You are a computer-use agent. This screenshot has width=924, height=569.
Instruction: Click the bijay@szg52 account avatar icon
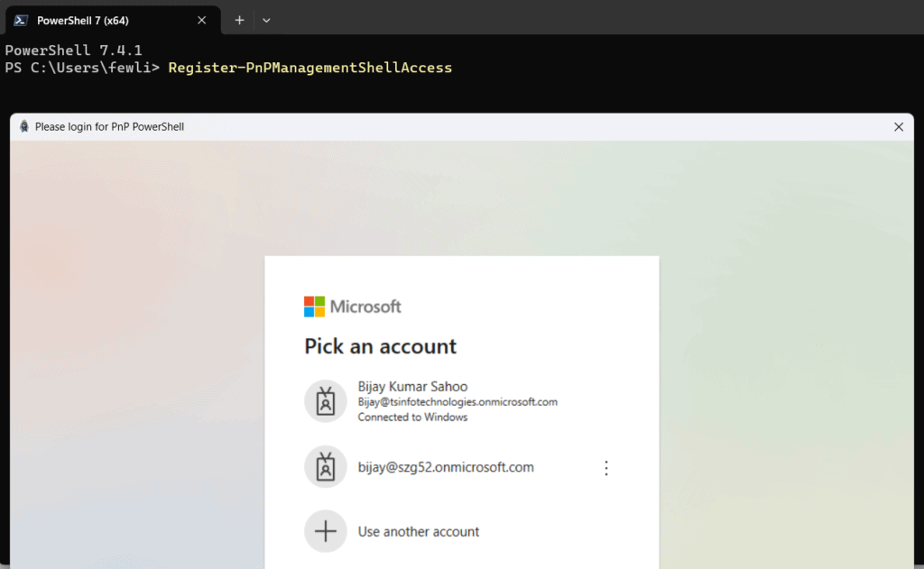point(325,466)
